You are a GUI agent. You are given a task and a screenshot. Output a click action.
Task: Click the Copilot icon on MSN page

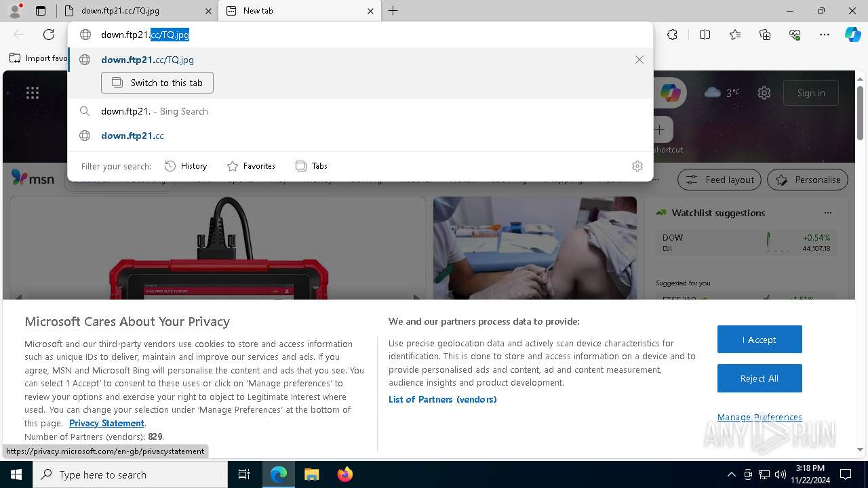tap(670, 93)
